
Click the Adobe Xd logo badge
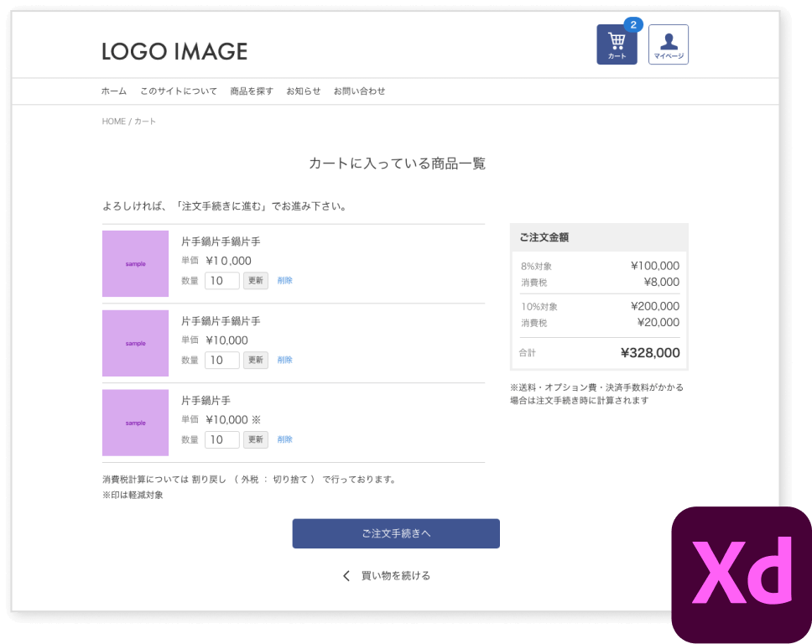pos(742,574)
